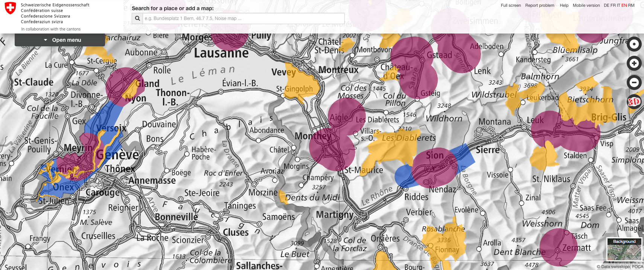Select the EN language option

point(624,5)
